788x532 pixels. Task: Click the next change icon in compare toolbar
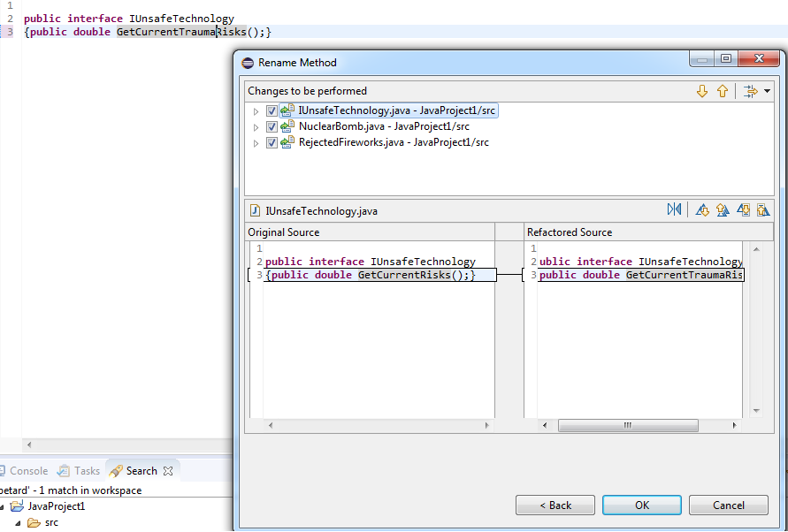[743, 209]
